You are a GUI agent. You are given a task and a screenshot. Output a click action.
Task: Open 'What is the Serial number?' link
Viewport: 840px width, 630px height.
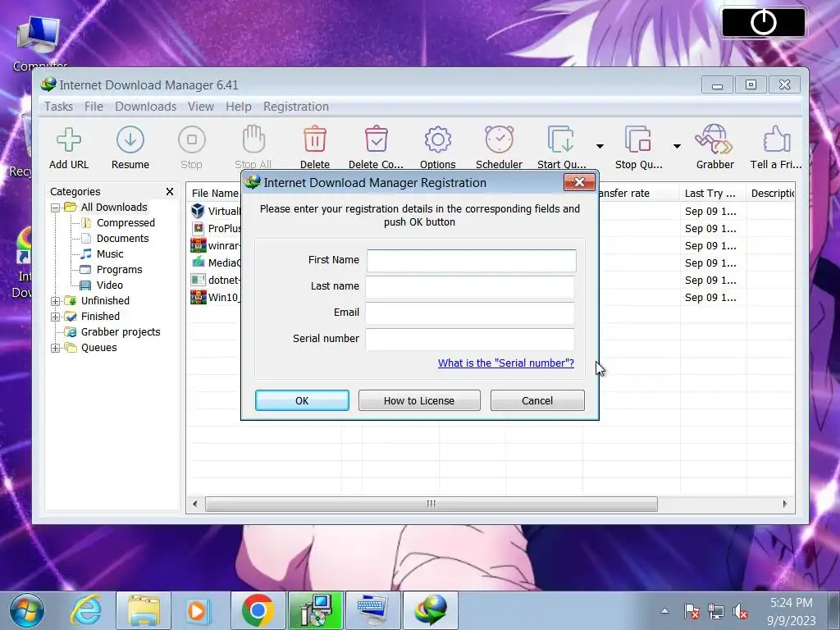pyautogui.click(x=505, y=363)
